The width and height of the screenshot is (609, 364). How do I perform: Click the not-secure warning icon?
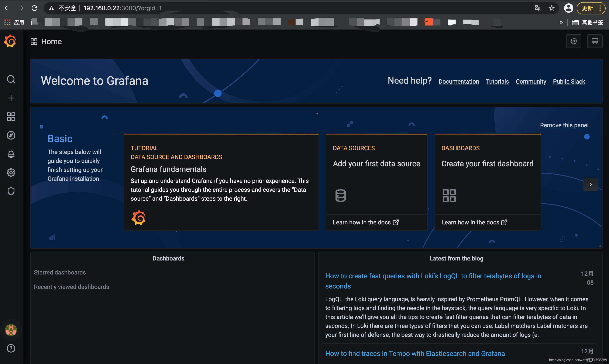coord(51,8)
